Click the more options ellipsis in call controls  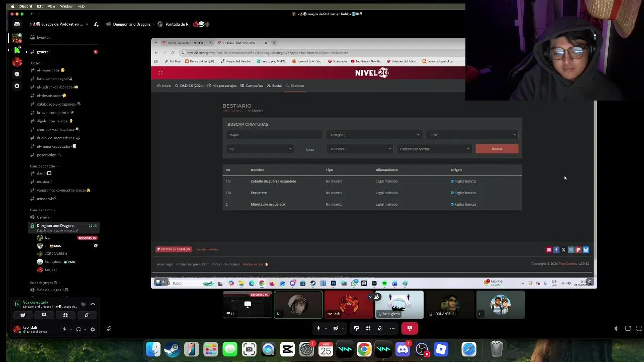tap(392, 328)
